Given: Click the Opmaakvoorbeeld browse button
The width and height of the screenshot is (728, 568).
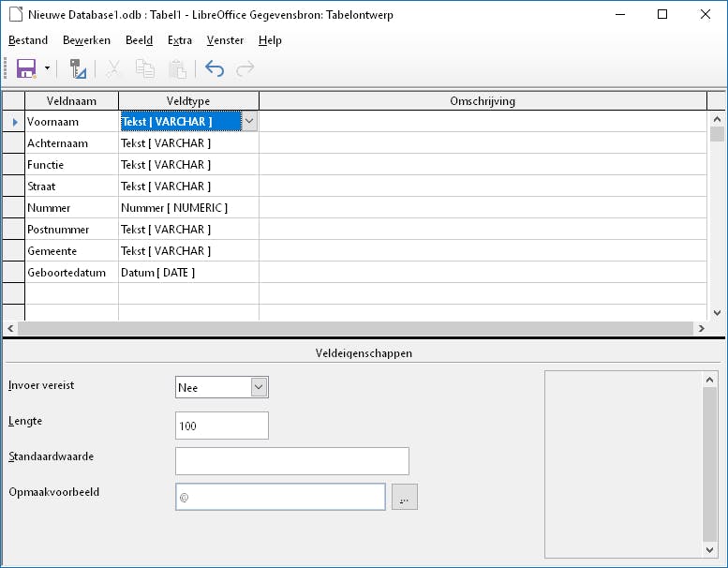Looking at the screenshot, I should 404,497.
